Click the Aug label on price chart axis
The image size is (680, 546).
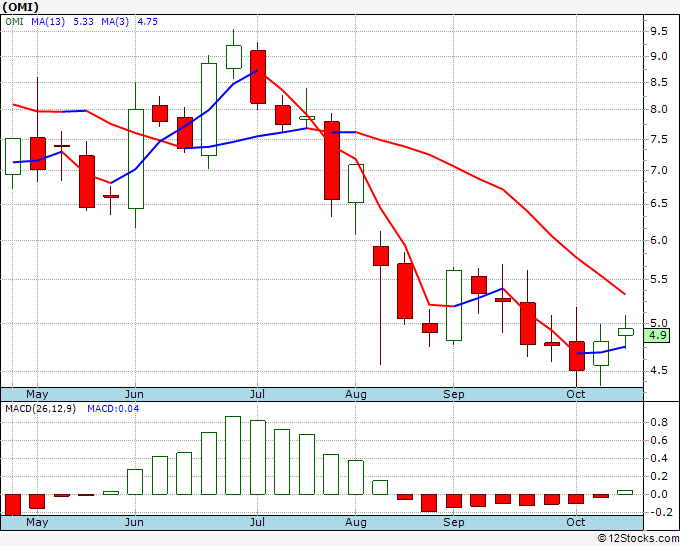point(356,394)
